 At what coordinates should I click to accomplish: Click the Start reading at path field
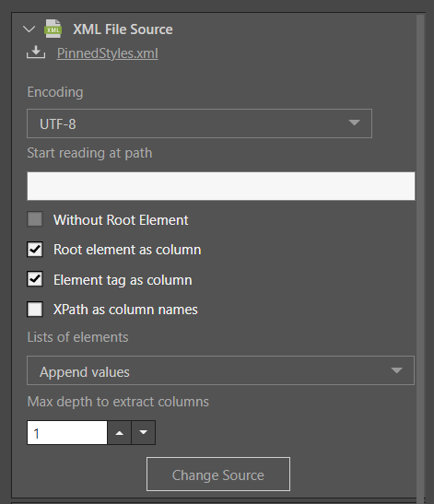click(221, 186)
